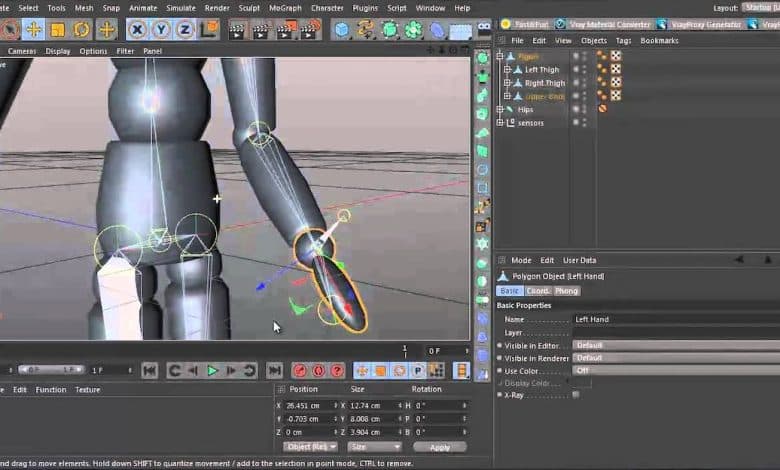This screenshot has width=780, height=470.
Task: Select the Left Thigh object
Action: [x=542, y=70]
